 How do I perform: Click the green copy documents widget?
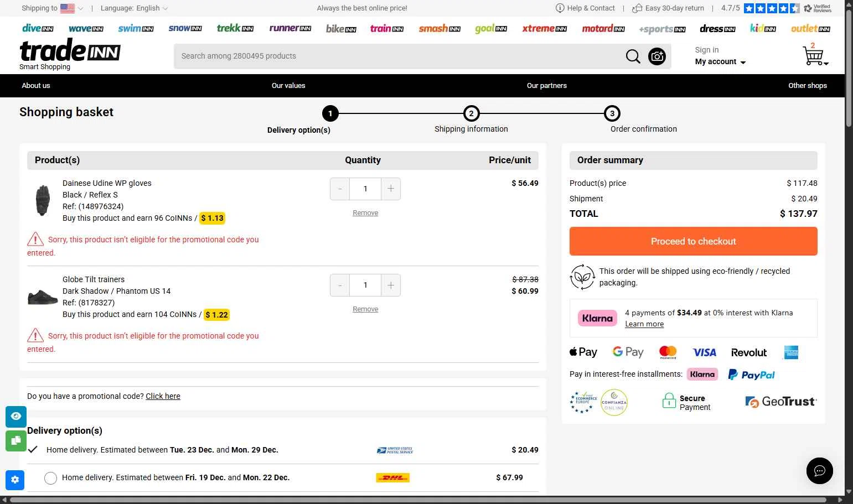coord(16,440)
